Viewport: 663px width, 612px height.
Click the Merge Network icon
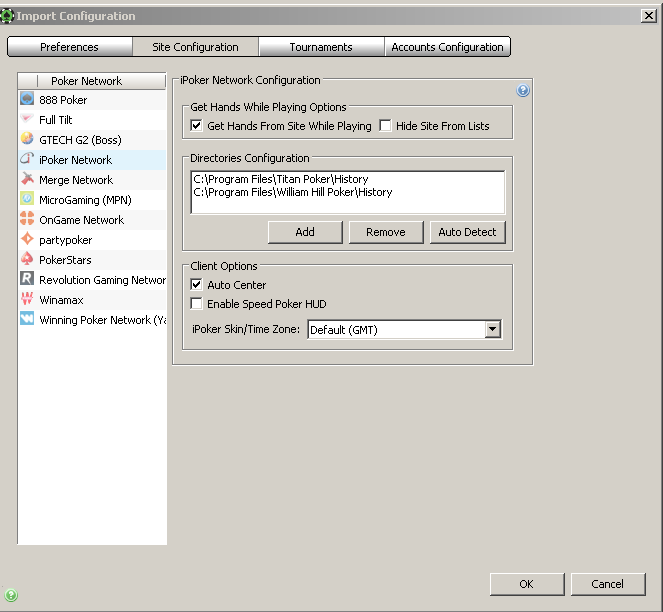pos(27,179)
